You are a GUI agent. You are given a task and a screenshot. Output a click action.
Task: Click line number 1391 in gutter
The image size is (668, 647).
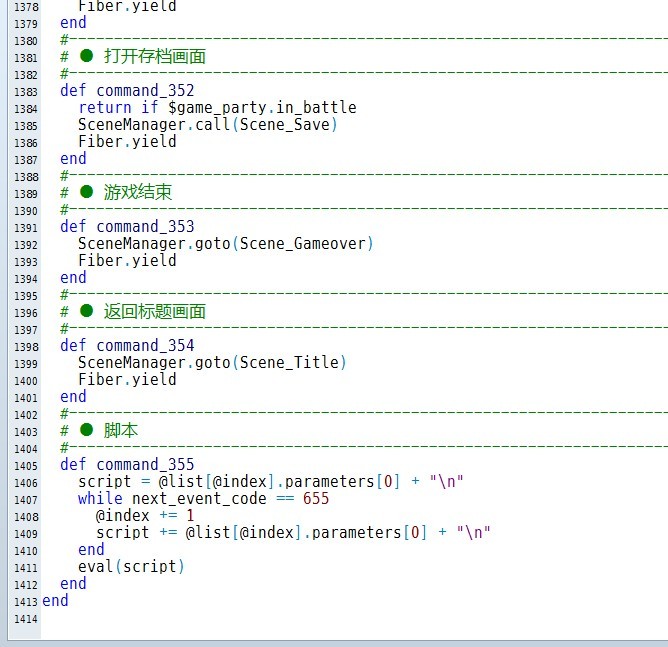coord(26,228)
